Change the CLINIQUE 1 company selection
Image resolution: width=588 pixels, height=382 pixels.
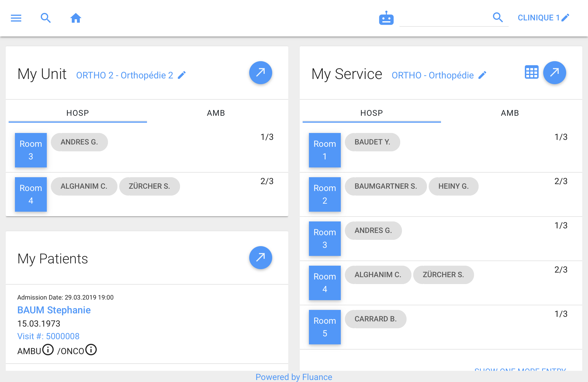543,18
